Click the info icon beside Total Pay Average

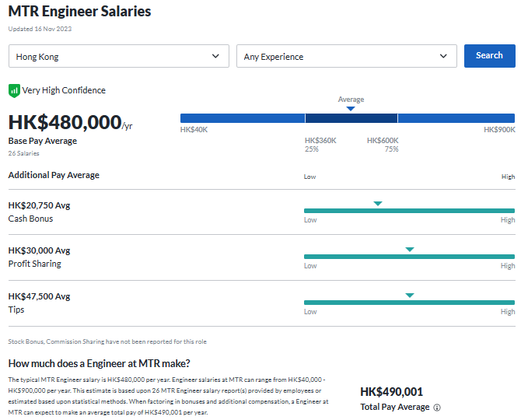tap(437, 408)
